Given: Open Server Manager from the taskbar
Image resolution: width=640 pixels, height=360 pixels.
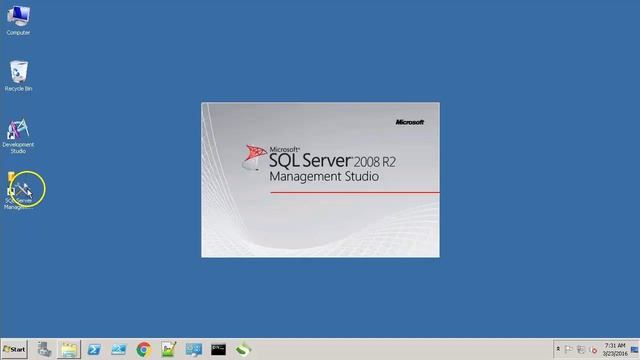Looking at the screenshot, I should (x=44, y=349).
